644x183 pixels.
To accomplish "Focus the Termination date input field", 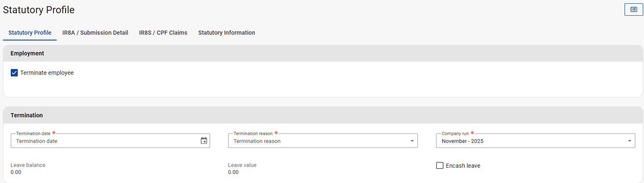I will [104, 141].
